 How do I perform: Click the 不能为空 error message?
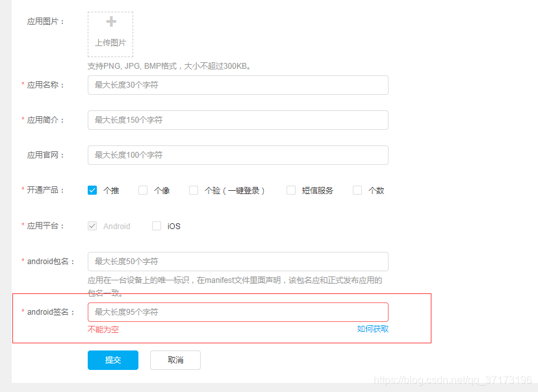click(103, 330)
